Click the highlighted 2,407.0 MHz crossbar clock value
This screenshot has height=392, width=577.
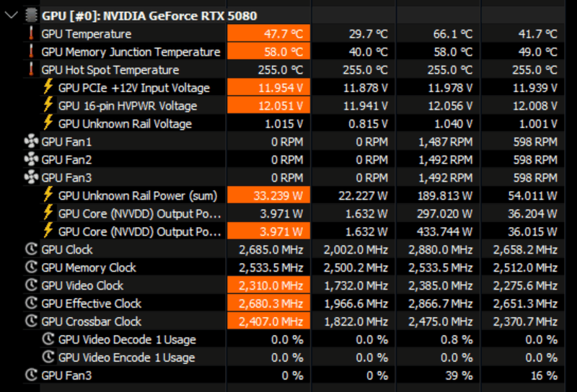tap(268, 321)
